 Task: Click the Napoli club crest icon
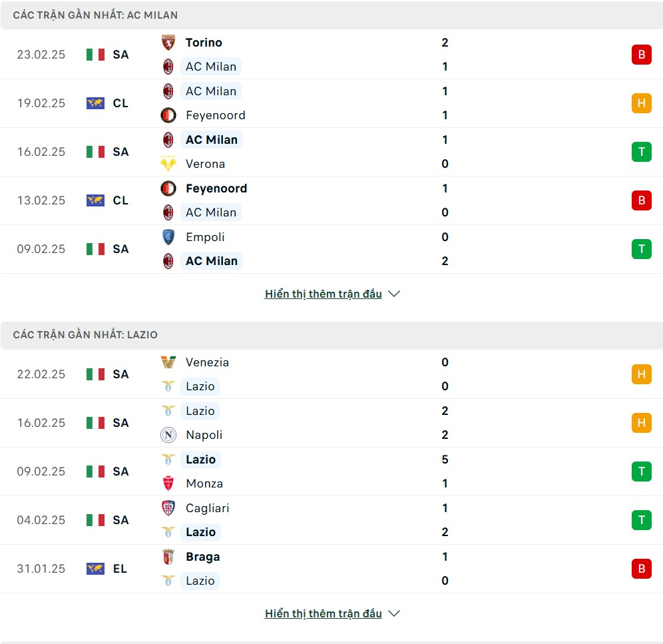click(x=168, y=435)
